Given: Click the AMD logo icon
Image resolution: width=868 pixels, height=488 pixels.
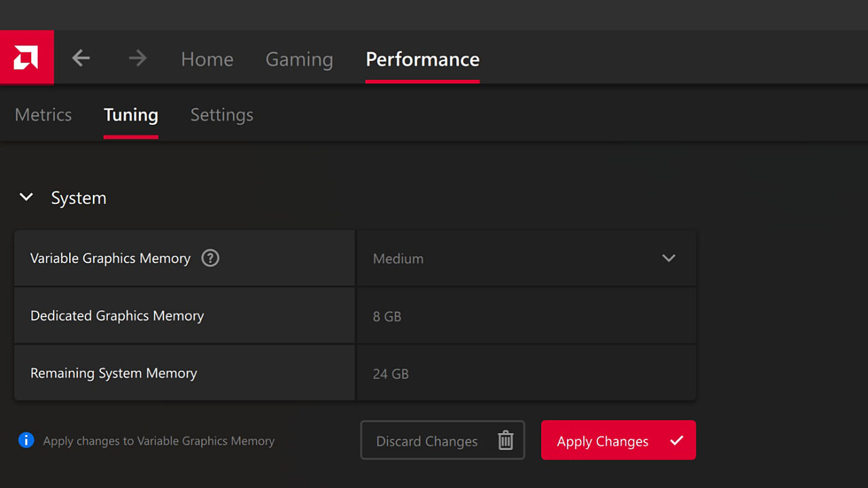Looking at the screenshot, I should coord(26,58).
